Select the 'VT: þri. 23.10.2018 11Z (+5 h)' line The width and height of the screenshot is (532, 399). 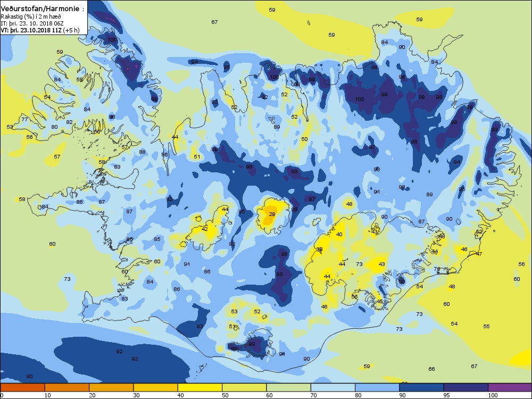coord(40,30)
